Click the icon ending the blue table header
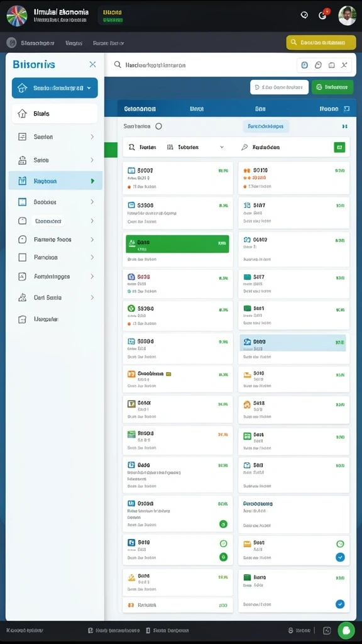Screen dimensions: 362x644 (x=346, y=109)
